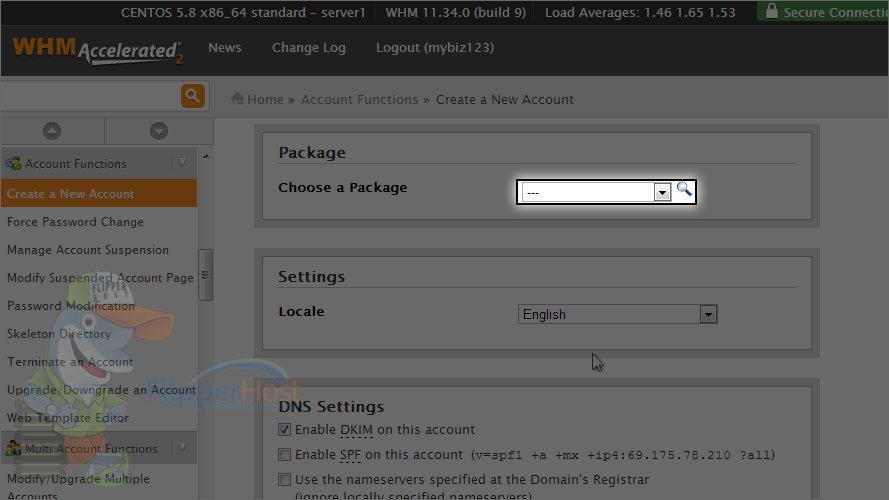Click the Account Functions breadcrumb link
The image size is (889, 500).
pyautogui.click(x=359, y=99)
